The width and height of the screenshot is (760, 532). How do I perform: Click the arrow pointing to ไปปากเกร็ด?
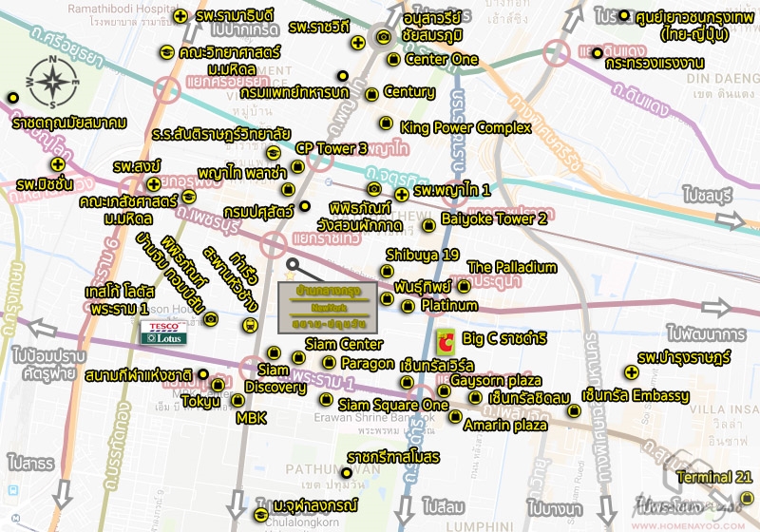pos(192,28)
